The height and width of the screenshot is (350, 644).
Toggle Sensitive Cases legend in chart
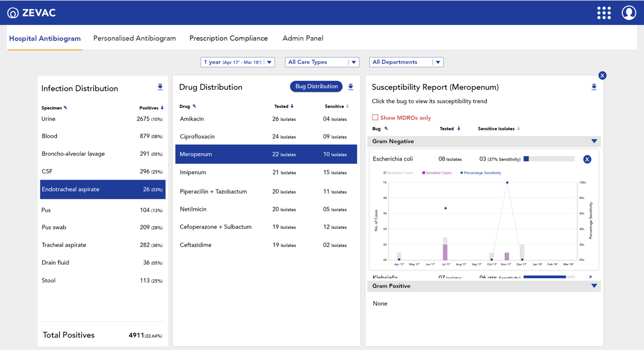[436, 173]
